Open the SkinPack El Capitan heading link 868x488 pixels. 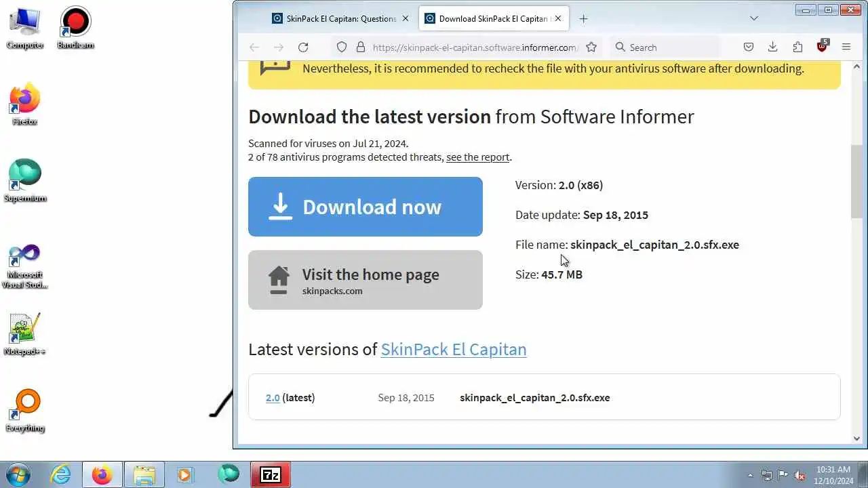454,349
